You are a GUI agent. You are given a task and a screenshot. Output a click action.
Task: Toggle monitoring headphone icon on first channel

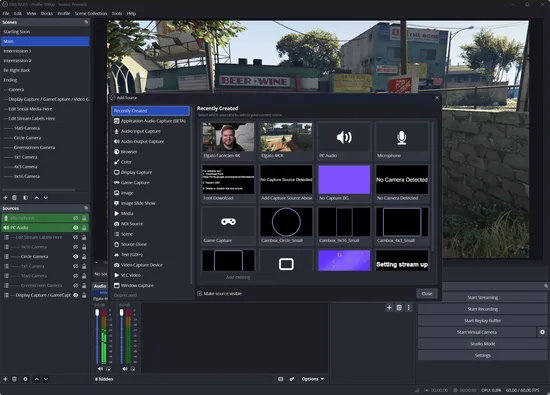(x=108, y=369)
